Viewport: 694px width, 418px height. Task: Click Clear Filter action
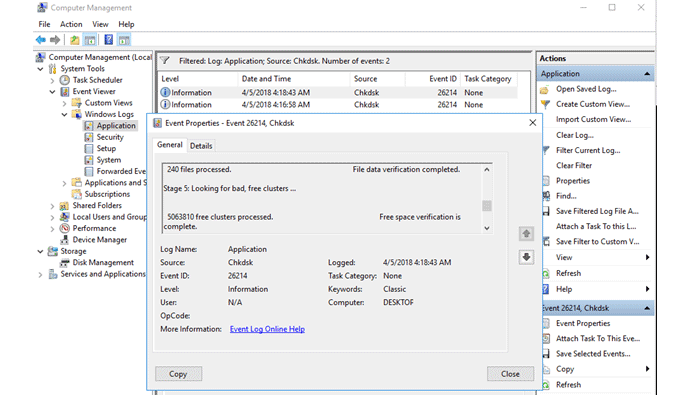[x=574, y=166]
